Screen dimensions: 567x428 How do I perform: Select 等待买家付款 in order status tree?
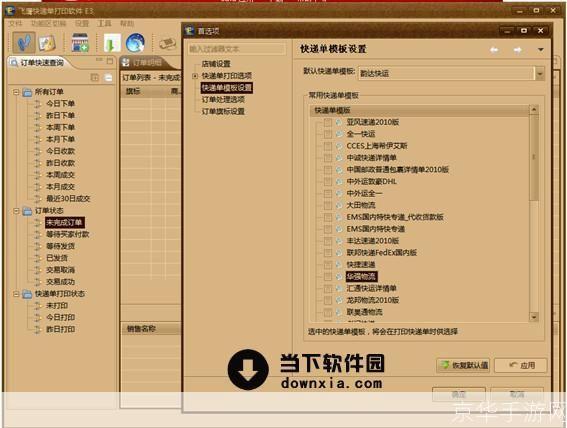(68, 235)
